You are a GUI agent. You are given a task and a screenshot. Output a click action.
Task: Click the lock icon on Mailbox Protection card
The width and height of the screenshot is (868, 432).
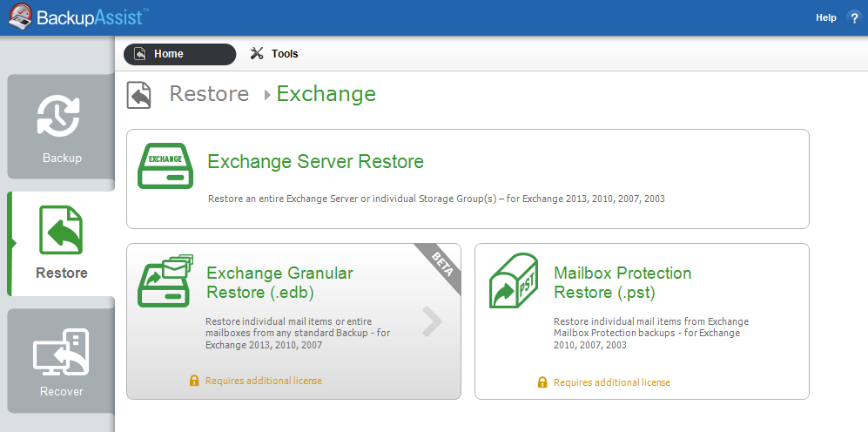tap(542, 382)
